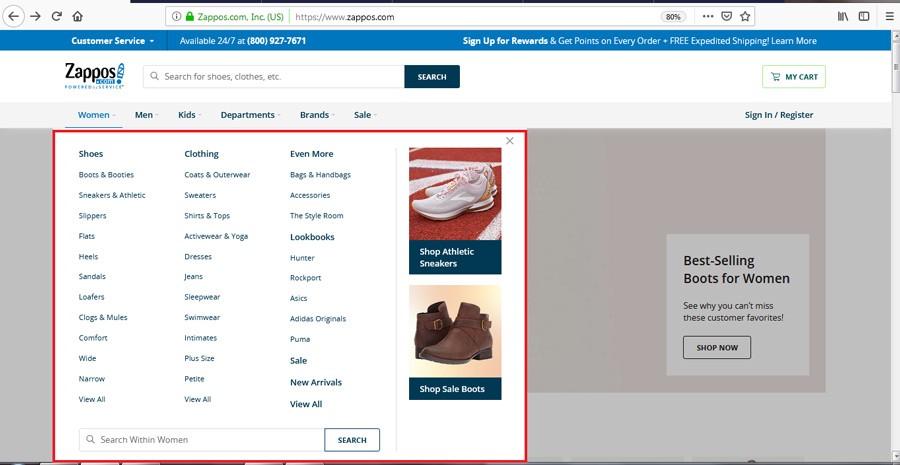
Task: Open the Firefox hamburger menu
Action: coord(889,17)
